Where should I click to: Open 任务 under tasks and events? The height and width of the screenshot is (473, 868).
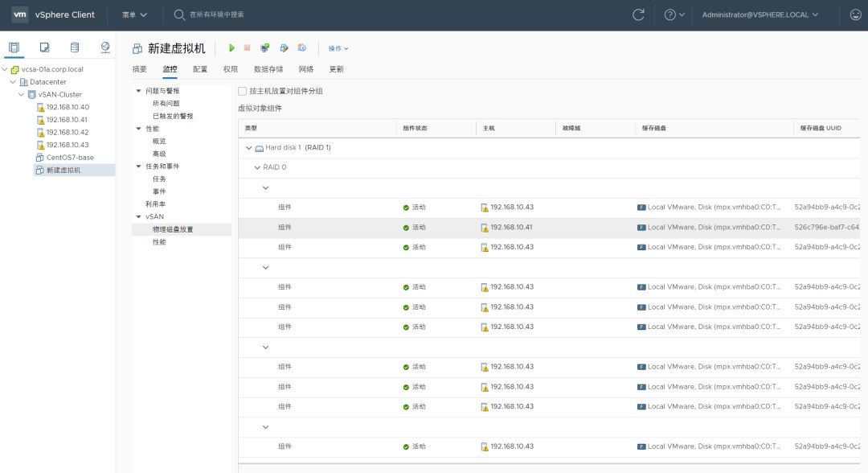point(159,179)
